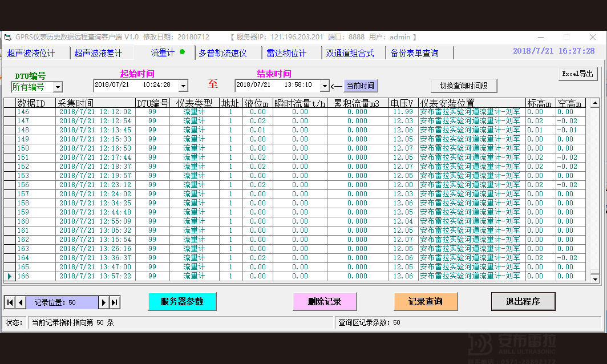Select row indicator for record 166
Viewport: 607px width, 364px height.
pyautogui.click(x=9, y=276)
